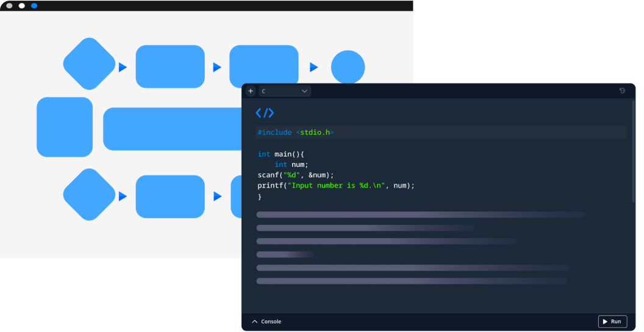
Task: Select the circle flowchart node
Action: pos(348,67)
